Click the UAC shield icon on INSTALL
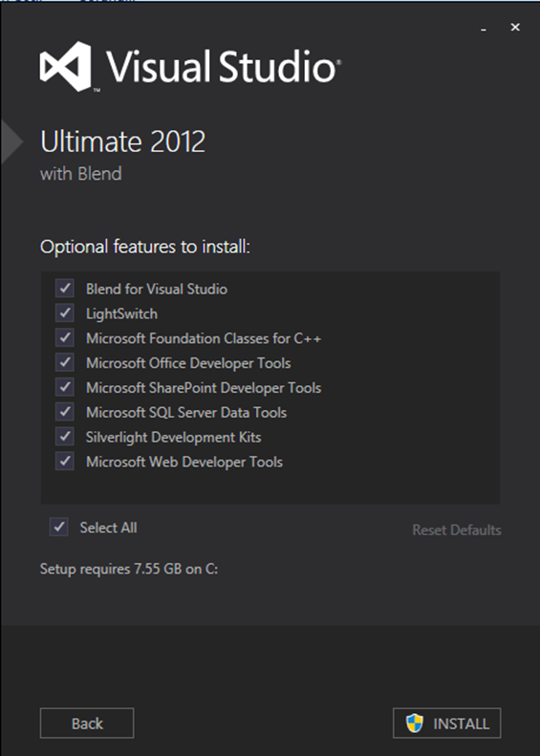 coord(414,724)
